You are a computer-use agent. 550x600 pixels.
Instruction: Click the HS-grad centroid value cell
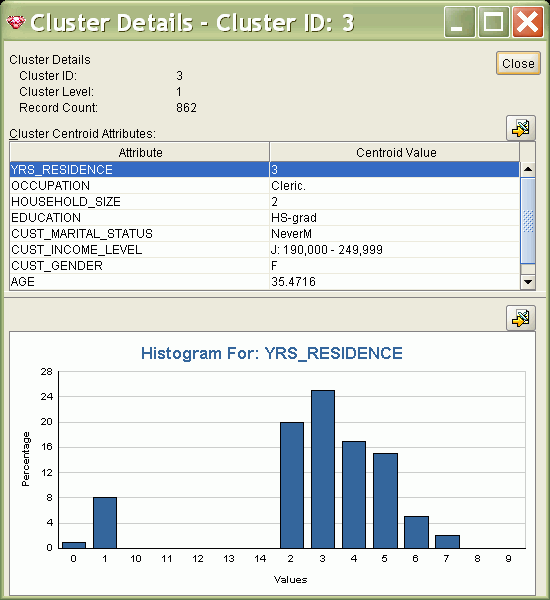click(395, 217)
